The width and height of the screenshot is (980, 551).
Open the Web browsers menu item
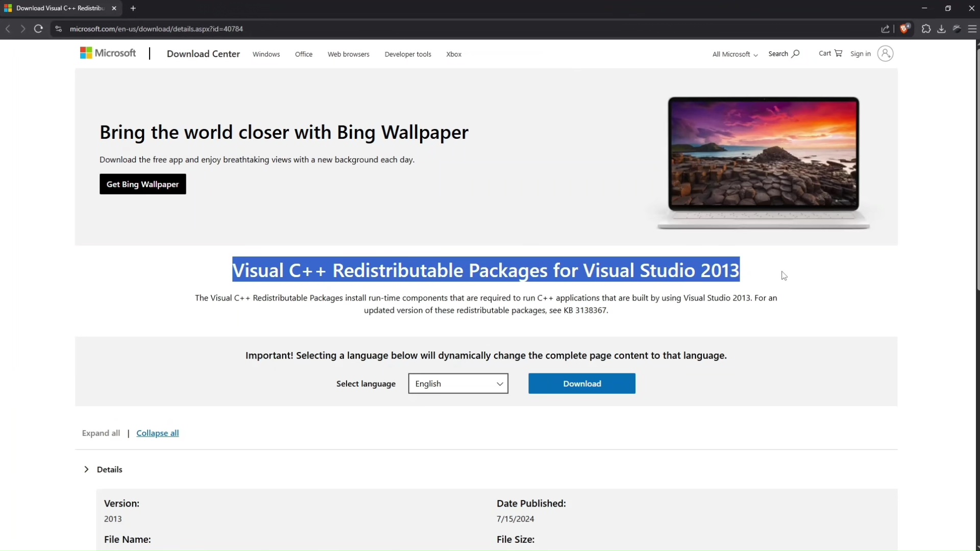point(349,54)
